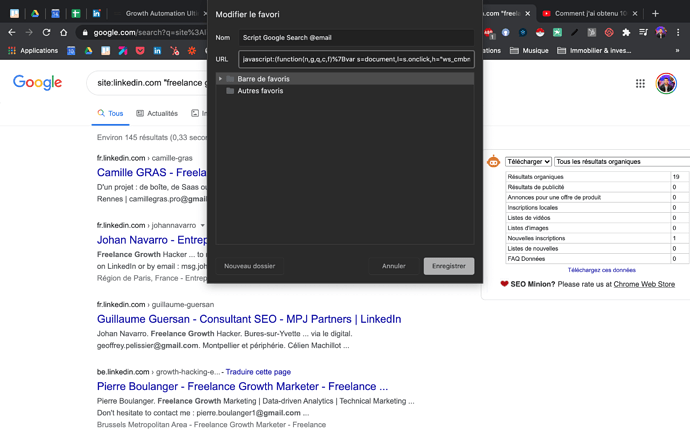This screenshot has width=690, height=431.
Task: Open the pinned Google Drive tab
Action: tap(35, 14)
